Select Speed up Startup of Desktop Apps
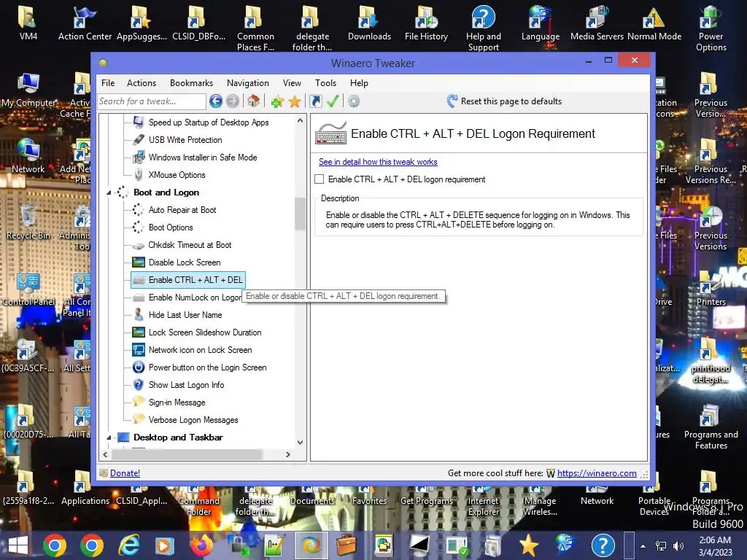 (x=209, y=122)
